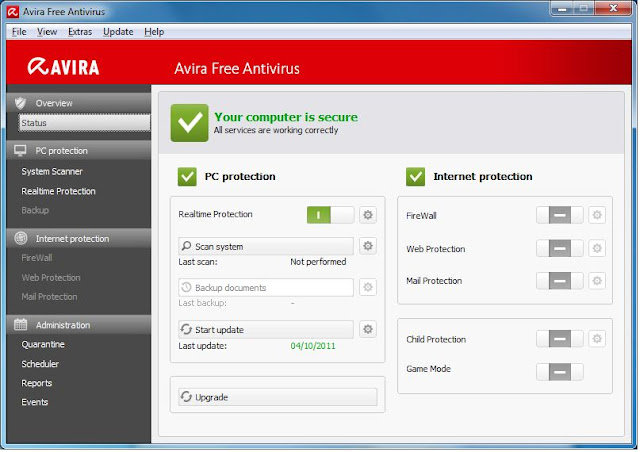Open the Help menu

pyautogui.click(x=154, y=32)
